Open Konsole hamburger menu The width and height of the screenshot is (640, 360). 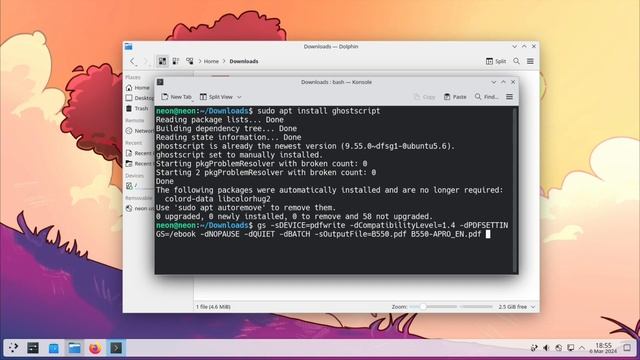pos(509,97)
